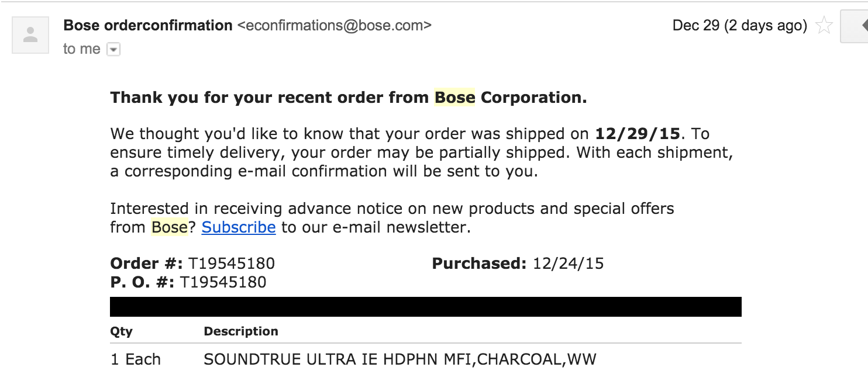Viewport: 868px width, 374px height.
Task: Click the highlighted Bose word in heading
Action: coord(454,98)
